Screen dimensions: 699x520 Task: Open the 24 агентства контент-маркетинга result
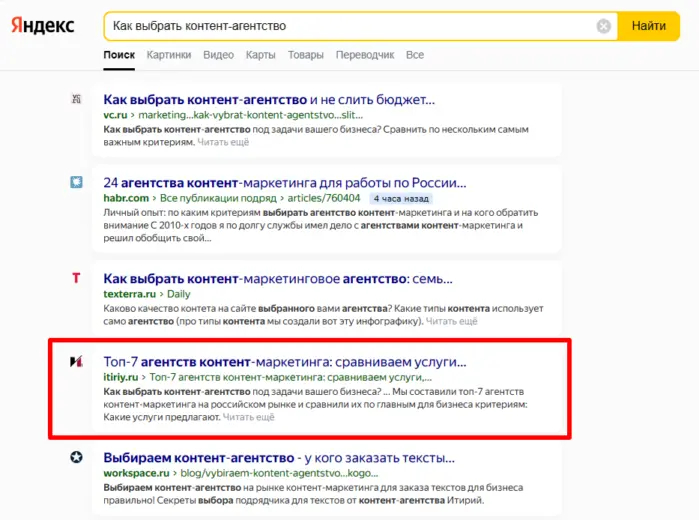point(285,183)
